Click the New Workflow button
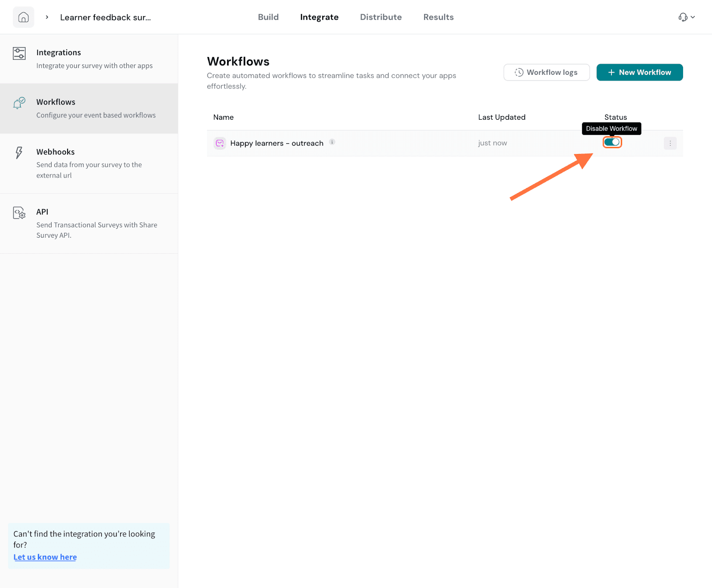The width and height of the screenshot is (712, 588). tap(639, 72)
